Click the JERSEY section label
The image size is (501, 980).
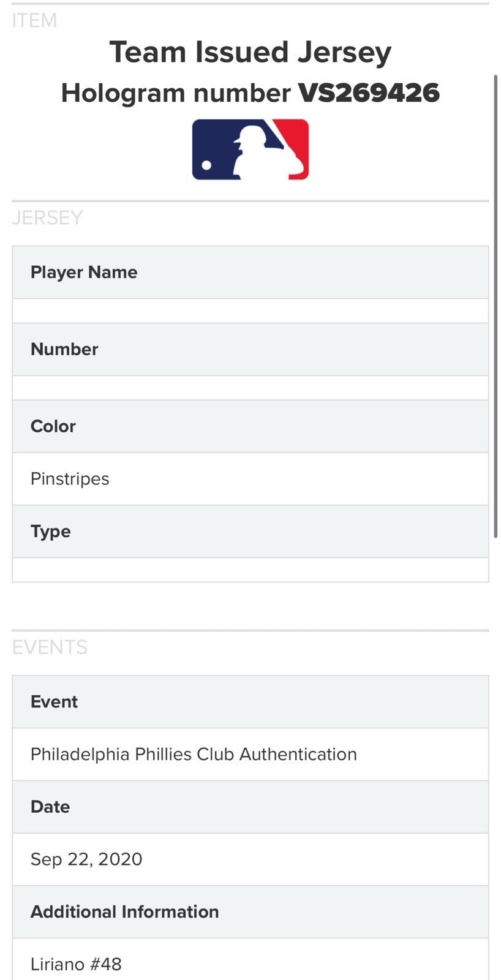pyautogui.click(x=47, y=217)
